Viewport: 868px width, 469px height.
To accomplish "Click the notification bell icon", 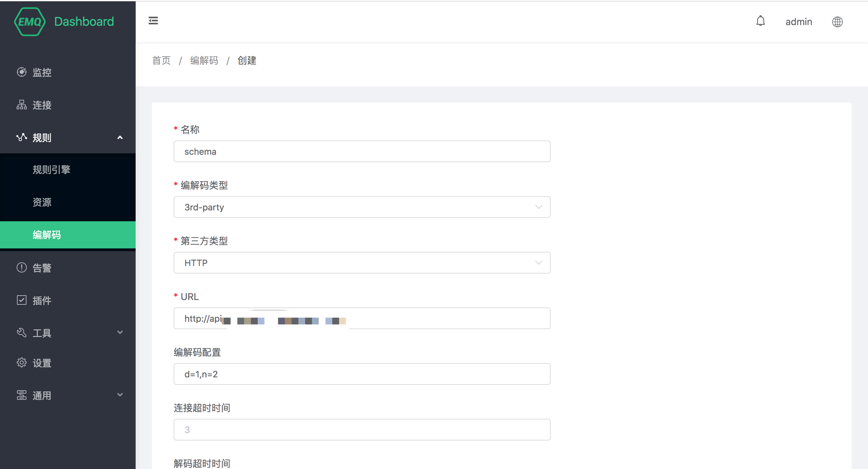I will tap(761, 21).
